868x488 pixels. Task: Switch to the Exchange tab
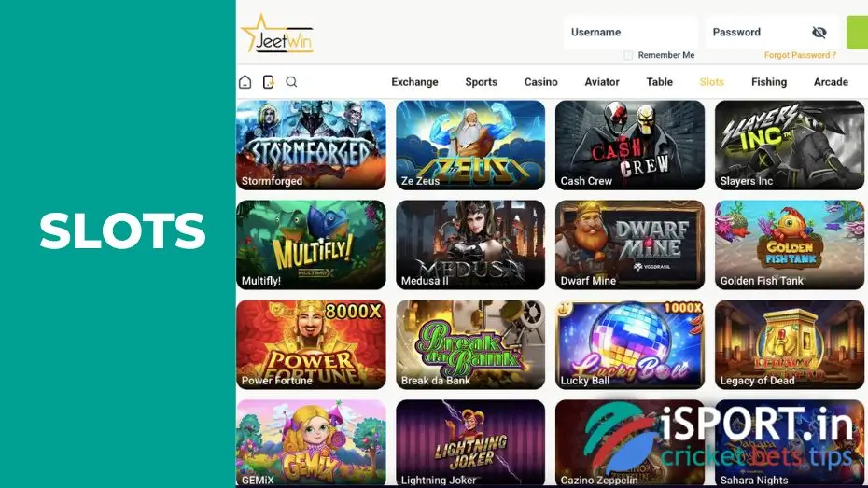tap(414, 82)
